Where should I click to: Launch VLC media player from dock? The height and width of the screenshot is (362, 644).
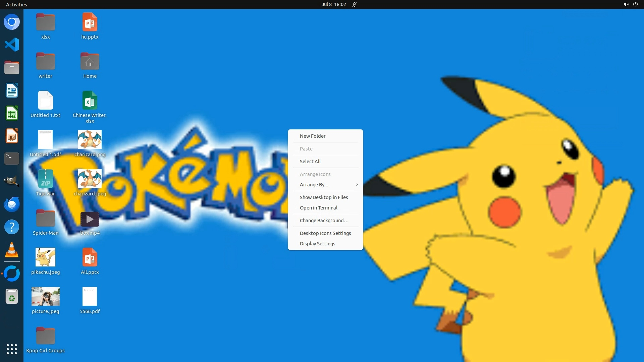pyautogui.click(x=12, y=250)
